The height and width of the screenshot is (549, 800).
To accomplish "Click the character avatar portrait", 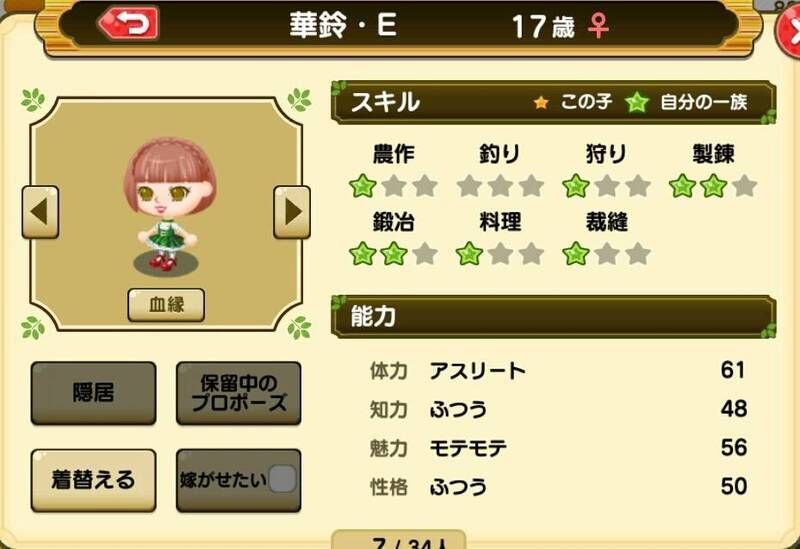I will coord(168,204).
